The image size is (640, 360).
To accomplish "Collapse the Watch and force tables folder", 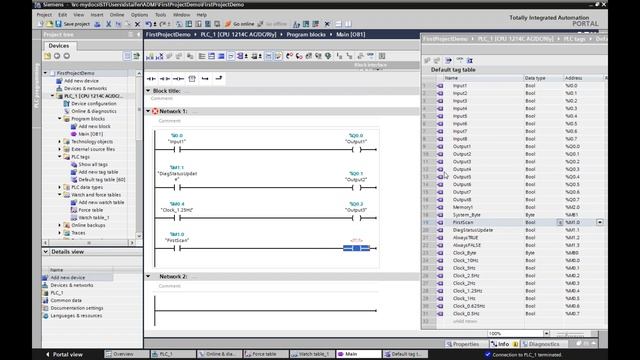I will pos(60,195).
